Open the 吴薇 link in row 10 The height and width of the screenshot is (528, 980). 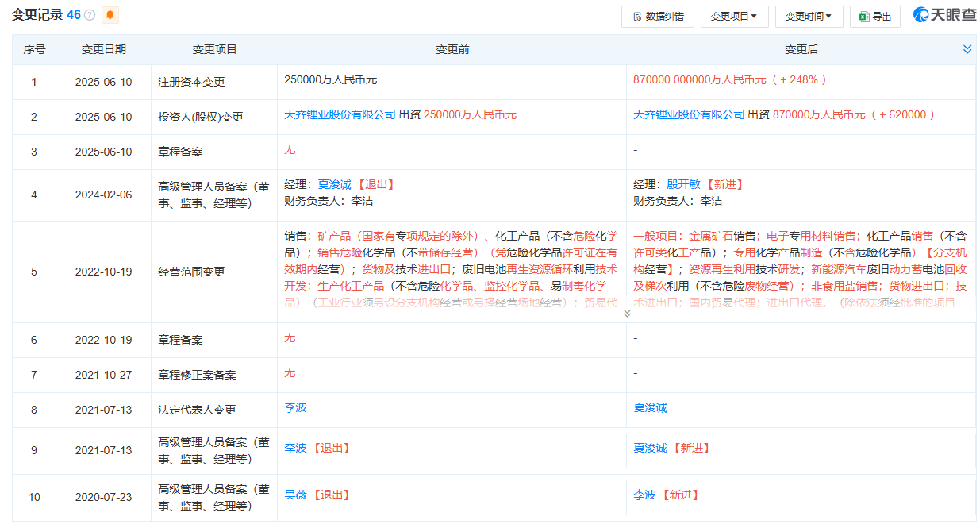(295, 495)
